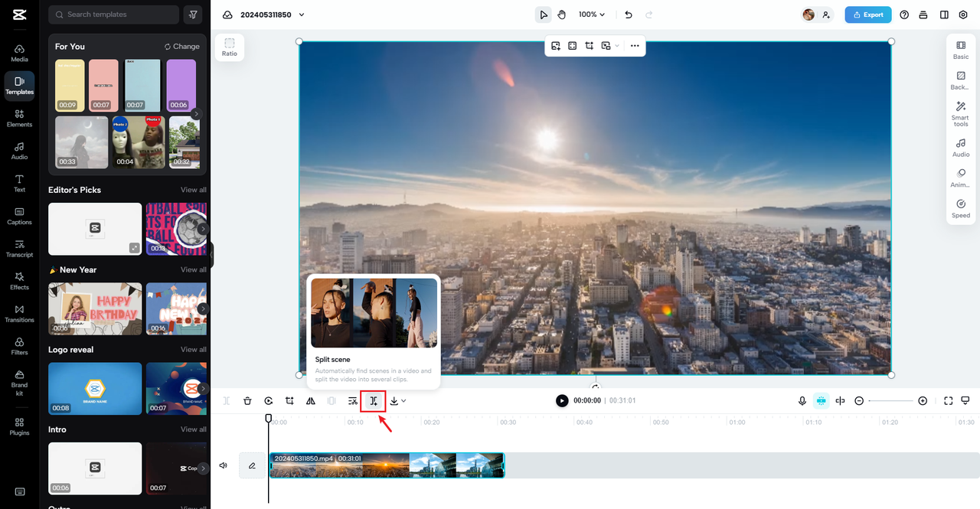Zoom in the timeline with plus
The image size is (980, 509).
pyautogui.click(x=923, y=400)
